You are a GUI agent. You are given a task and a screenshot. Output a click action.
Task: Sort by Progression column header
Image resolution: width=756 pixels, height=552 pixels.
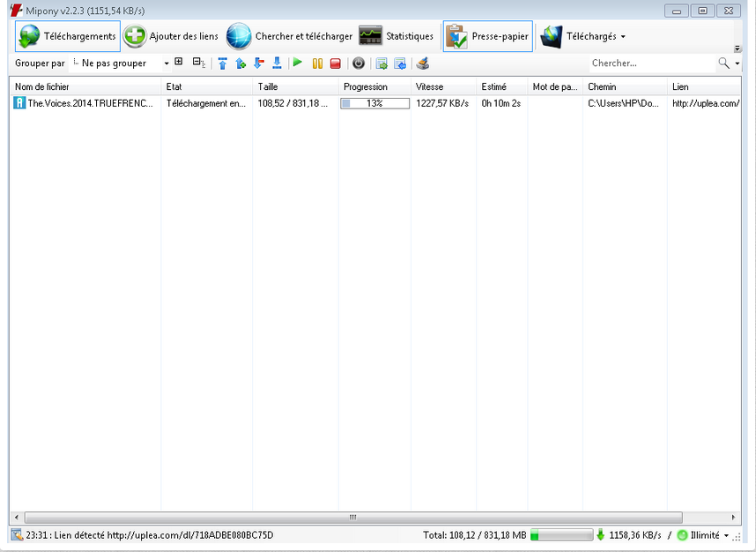point(374,86)
